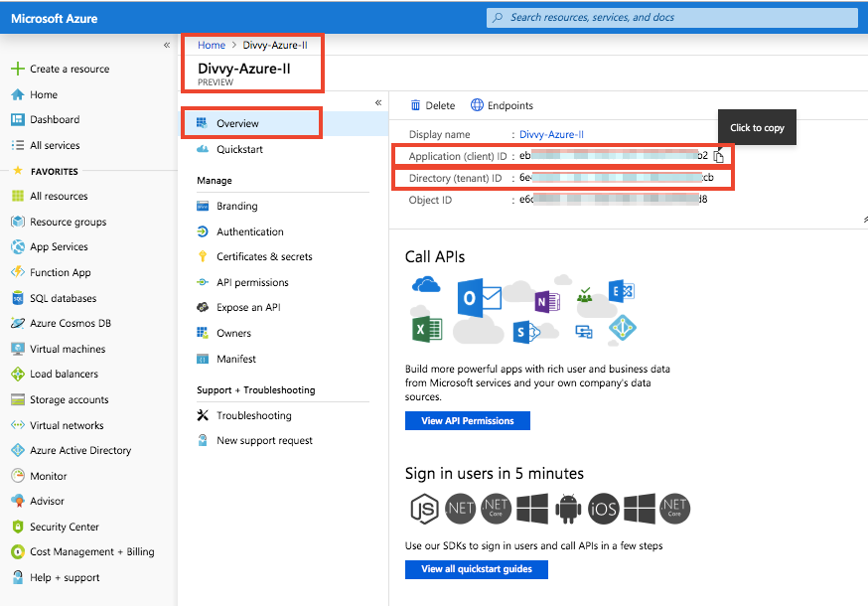
Task: Click the Load balancers diamond icon
Action: [x=18, y=374]
